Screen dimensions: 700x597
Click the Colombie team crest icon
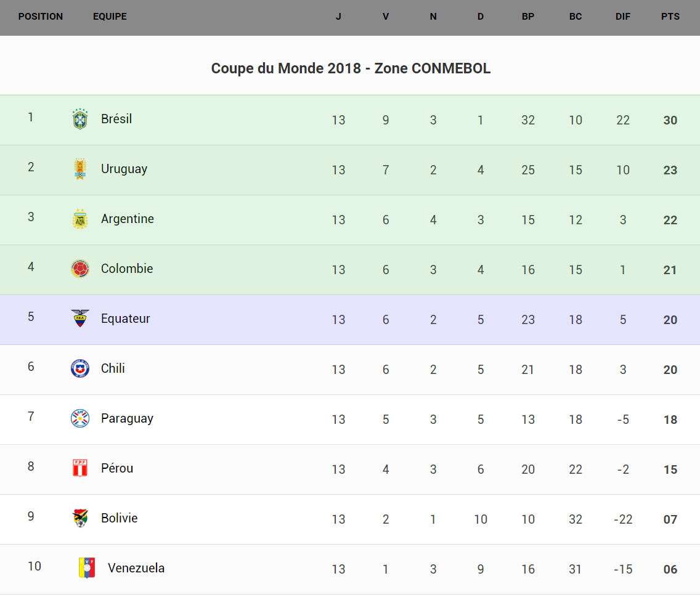(80, 269)
